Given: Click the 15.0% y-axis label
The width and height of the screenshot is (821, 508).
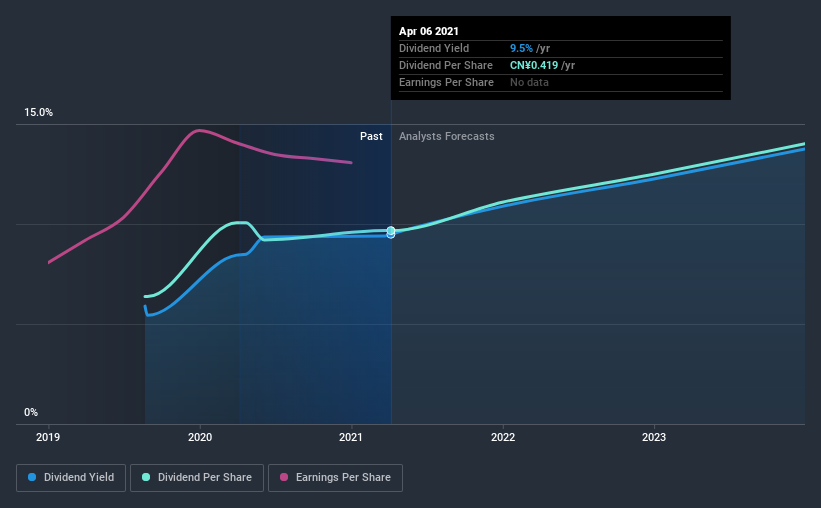Looking at the screenshot, I should click(38, 113).
